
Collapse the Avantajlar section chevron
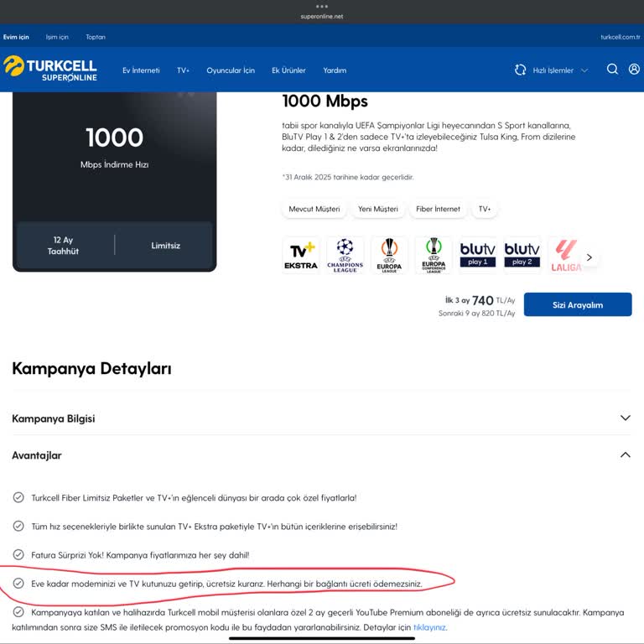625,454
